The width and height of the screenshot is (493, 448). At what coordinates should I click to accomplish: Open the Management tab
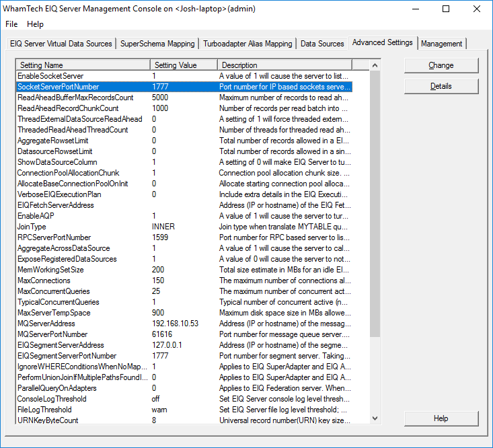coord(441,44)
